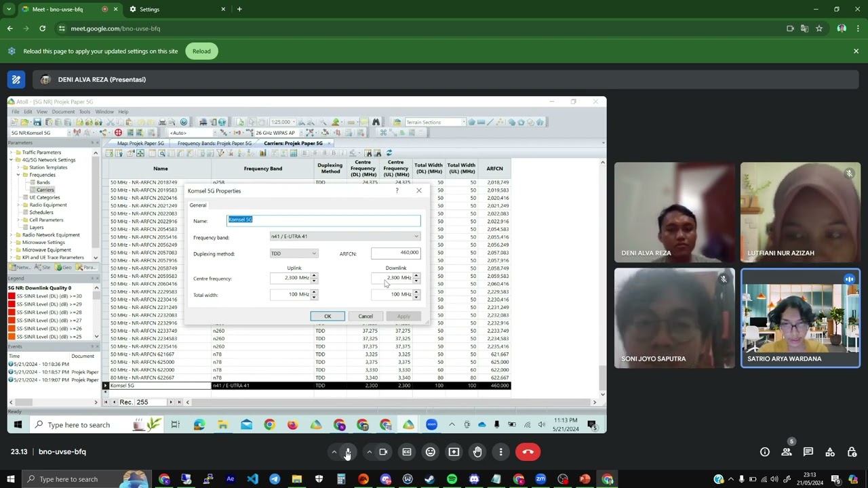This screenshot has height=488, width=868.
Task: Toggle the Meet camera button
Action: point(384,452)
